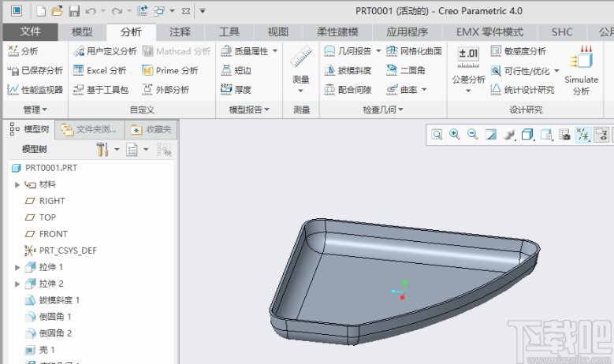The image size is (614, 364).
Task: Check 配合间隙
Action: tap(348, 90)
